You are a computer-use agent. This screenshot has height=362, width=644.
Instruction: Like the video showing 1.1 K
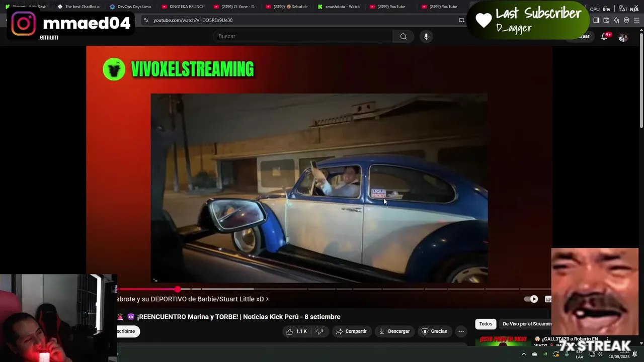click(x=296, y=331)
